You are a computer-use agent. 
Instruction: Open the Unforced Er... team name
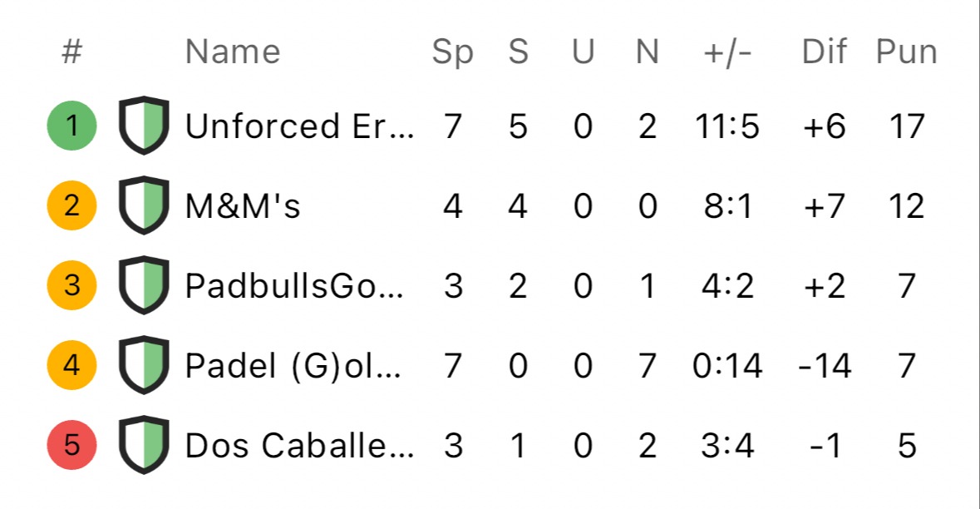pos(299,126)
